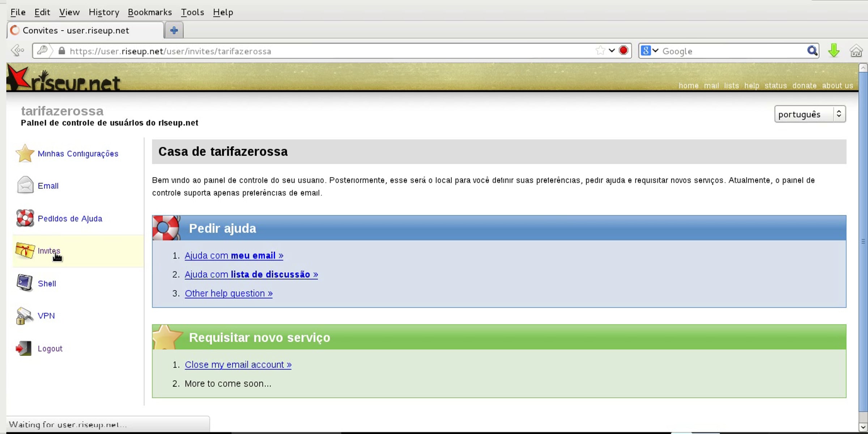Click the More to come soon... text
This screenshot has height=434, width=868.
coord(228,384)
